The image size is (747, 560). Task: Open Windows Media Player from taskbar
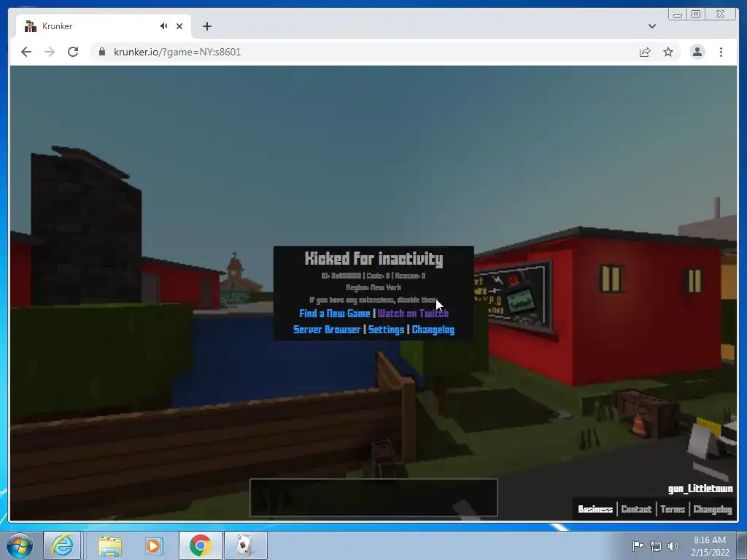coord(155,545)
